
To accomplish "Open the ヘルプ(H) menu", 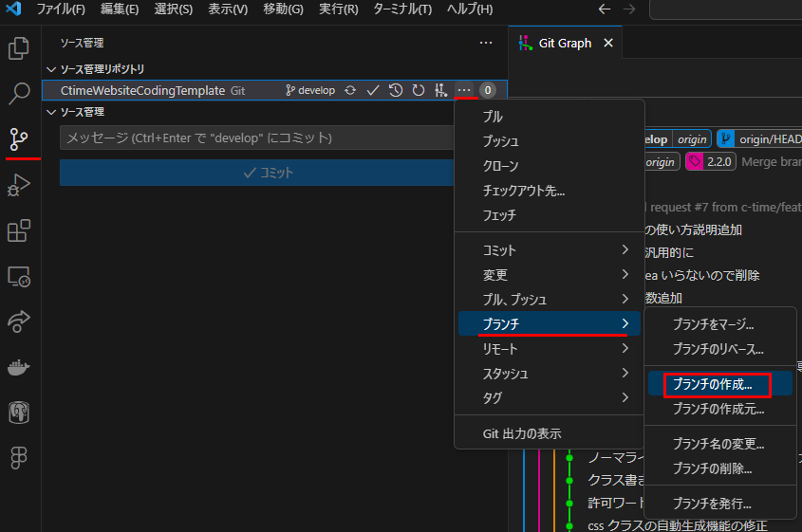I will click(x=470, y=9).
